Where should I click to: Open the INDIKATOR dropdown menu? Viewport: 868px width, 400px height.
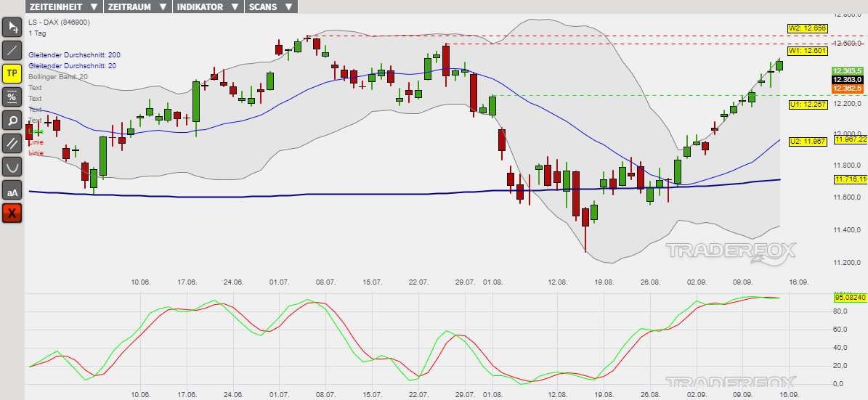pyautogui.click(x=208, y=7)
